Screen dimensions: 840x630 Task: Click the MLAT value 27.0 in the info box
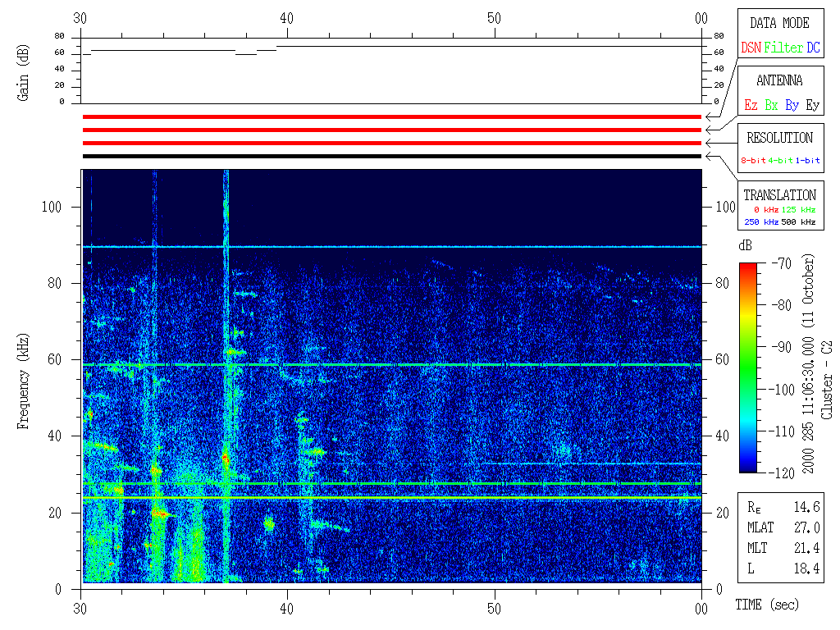[x=806, y=527]
